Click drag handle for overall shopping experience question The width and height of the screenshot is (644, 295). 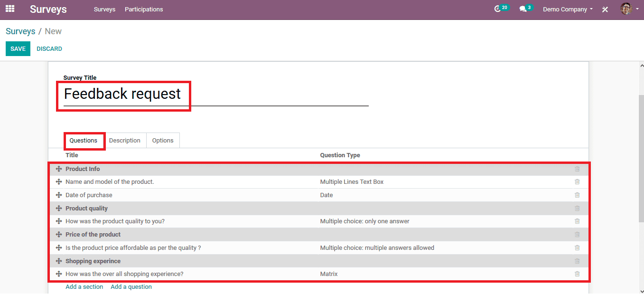click(59, 274)
